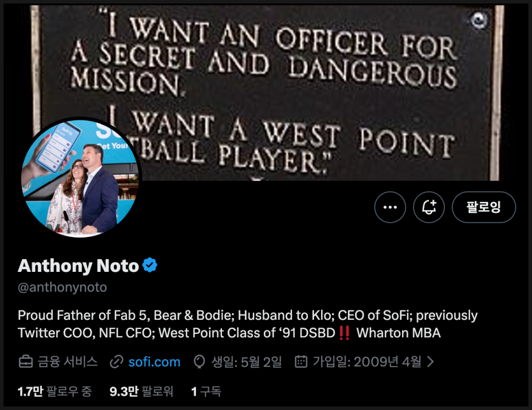
Task: View the 9.3만 팔로워 followers list
Action: tap(141, 391)
